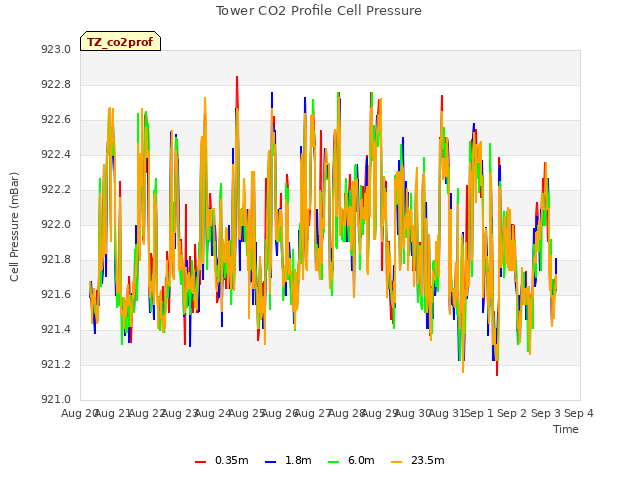Viewport: 640px width, 480px height.
Task: Click the 922.0 y-axis tick label
Action: pos(56,224)
